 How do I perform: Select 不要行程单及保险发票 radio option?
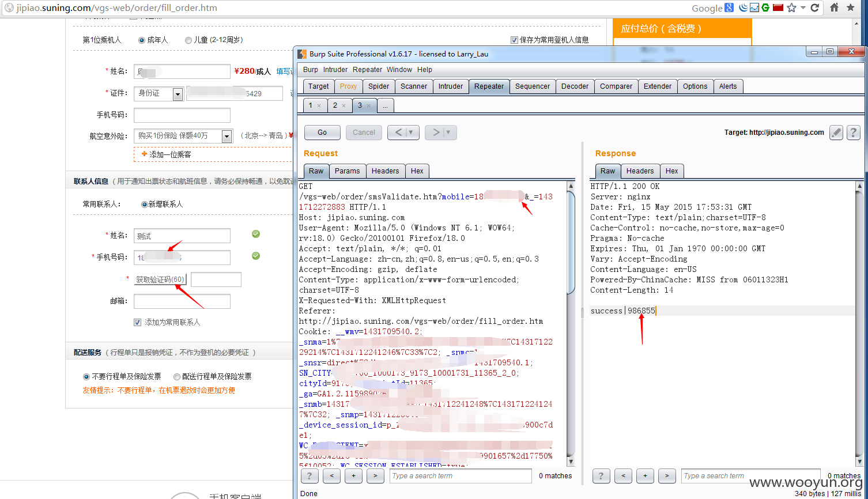pyautogui.click(x=86, y=377)
